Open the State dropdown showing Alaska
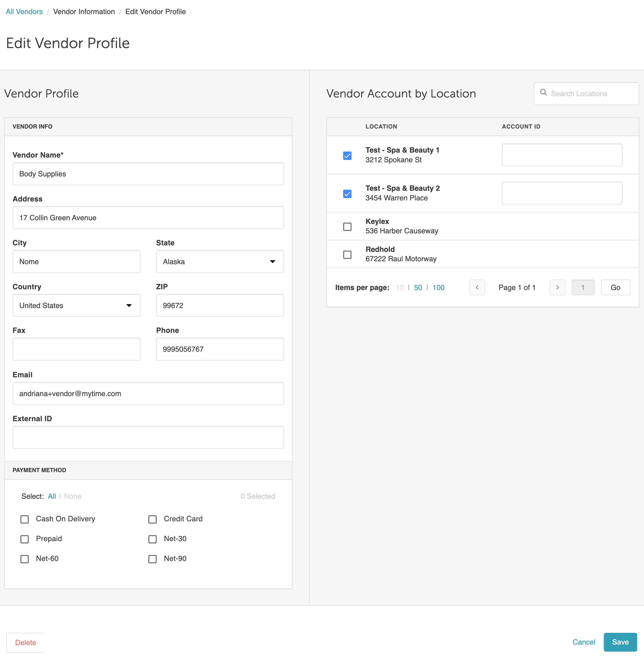The width and height of the screenshot is (644, 660). 220,262
